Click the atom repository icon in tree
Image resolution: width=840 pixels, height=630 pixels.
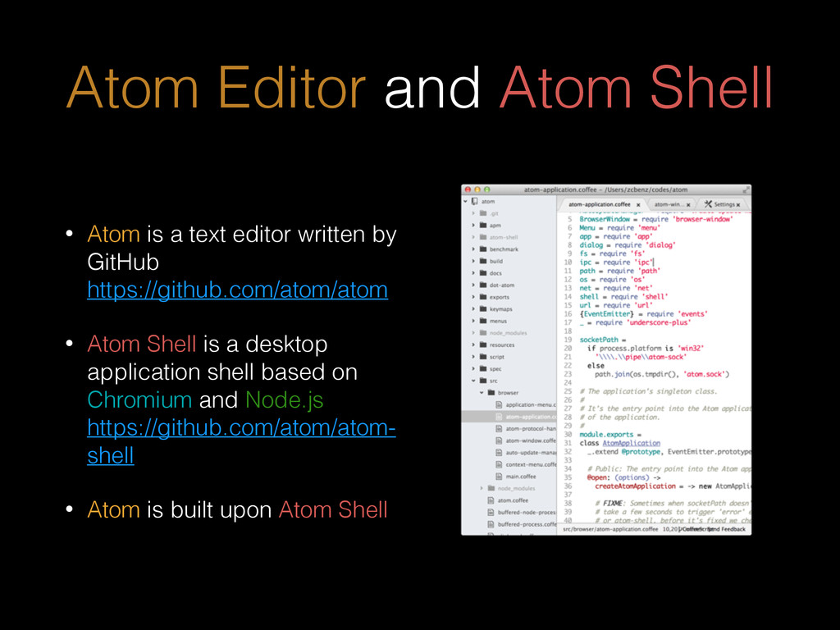coord(475,202)
